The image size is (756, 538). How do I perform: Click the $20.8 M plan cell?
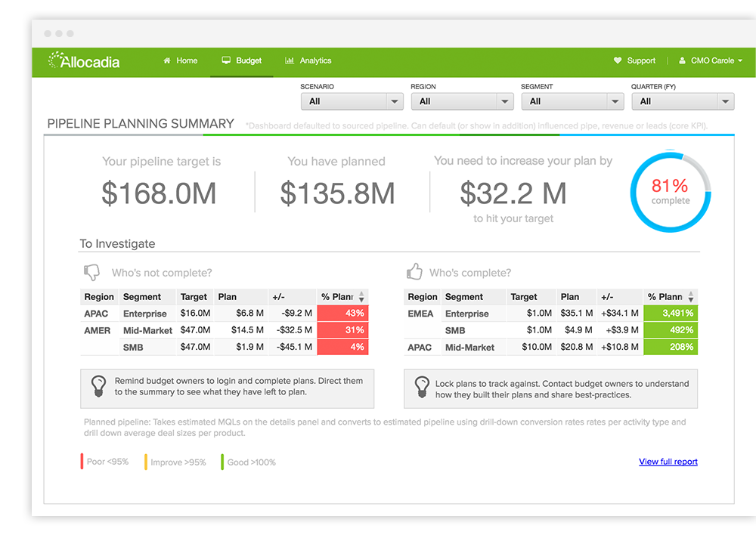[577, 347]
